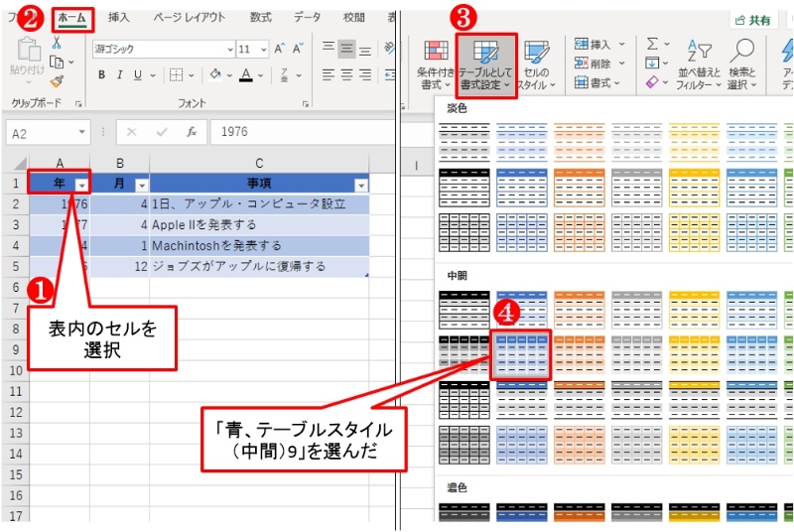
Task: Expand the font size dropdown
Action: [x=261, y=49]
